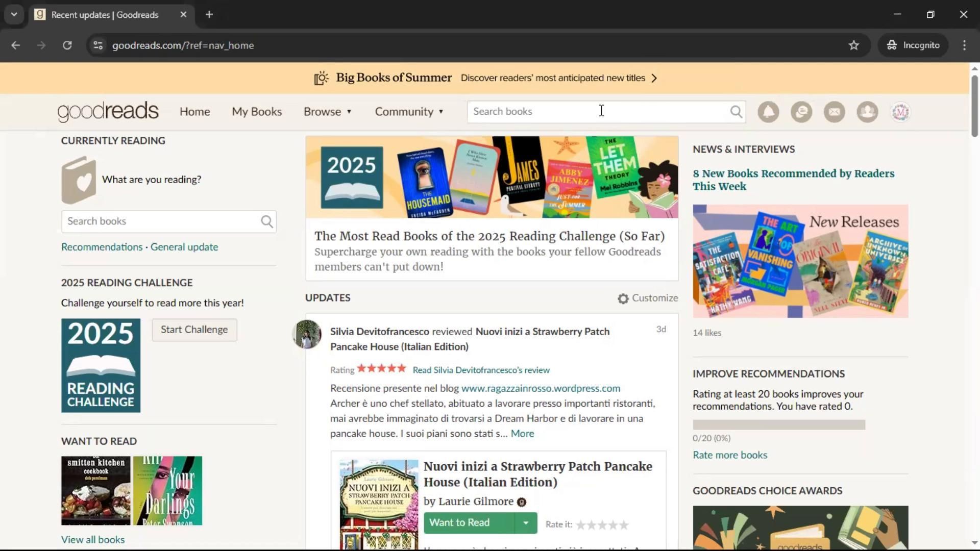Open the group discussions icon
Screen dimensions: 980x551
point(801,112)
